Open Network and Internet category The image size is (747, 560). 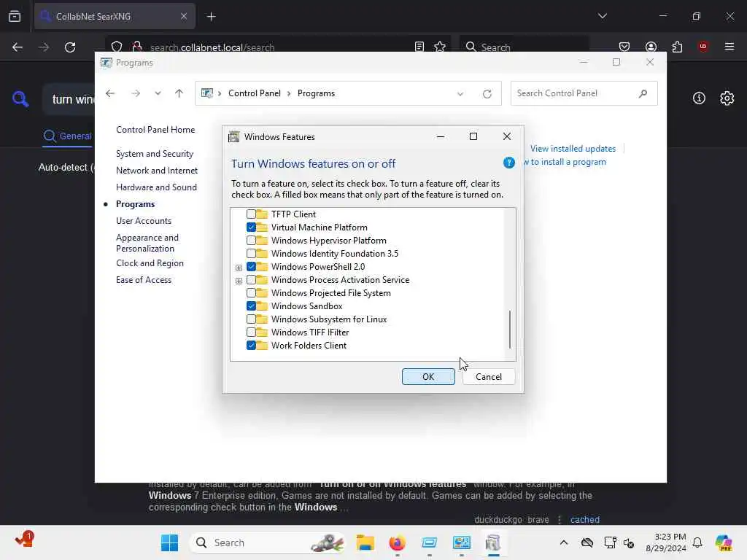point(157,171)
